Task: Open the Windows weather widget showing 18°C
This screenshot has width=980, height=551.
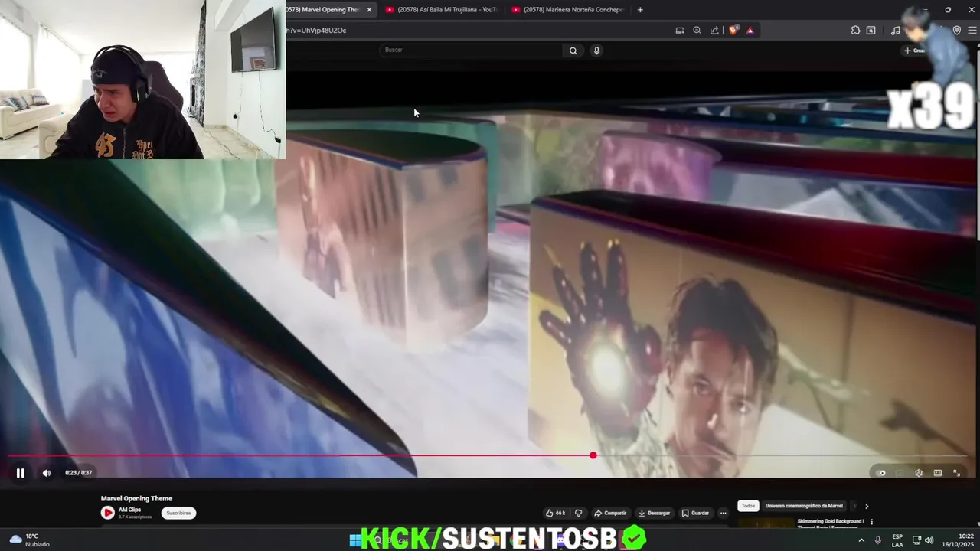Action: pyautogui.click(x=29, y=540)
